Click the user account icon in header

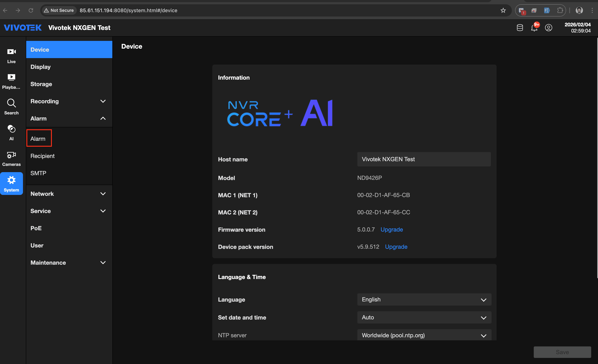[548, 28]
